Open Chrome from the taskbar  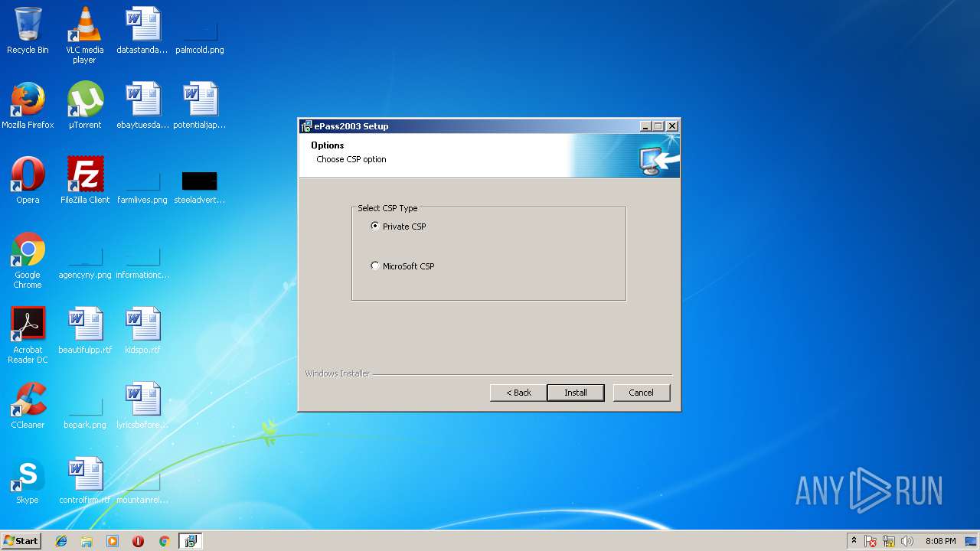pyautogui.click(x=164, y=541)
